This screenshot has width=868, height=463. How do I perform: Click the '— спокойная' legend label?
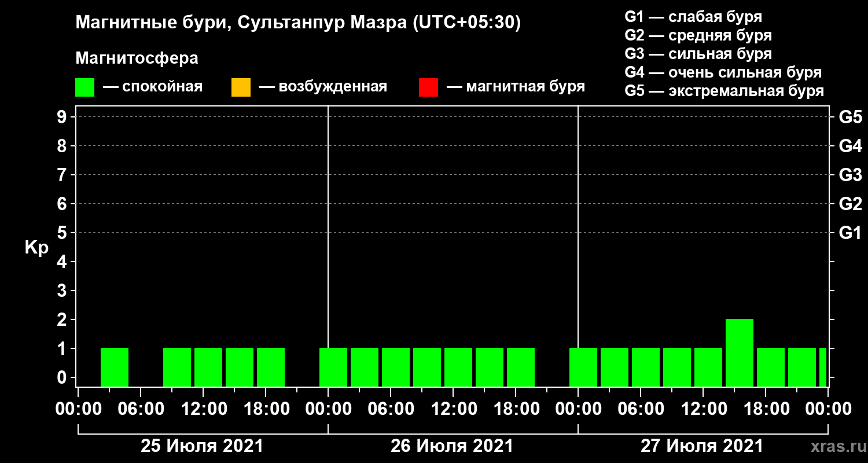click(153, 87)
